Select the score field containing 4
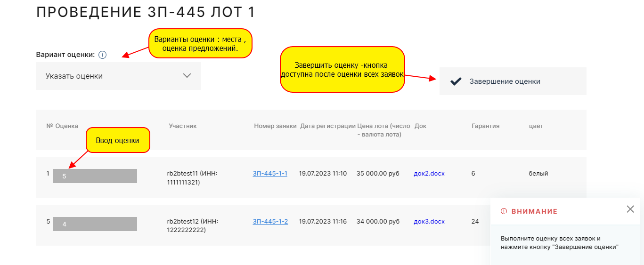Screen dimensions: 644x265 coord(95,224)
